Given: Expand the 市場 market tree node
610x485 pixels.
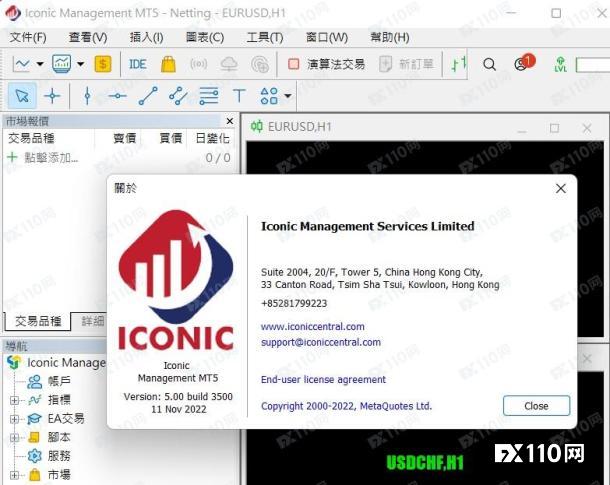Looking at the screenshot, I should click(x=14, y=475).
